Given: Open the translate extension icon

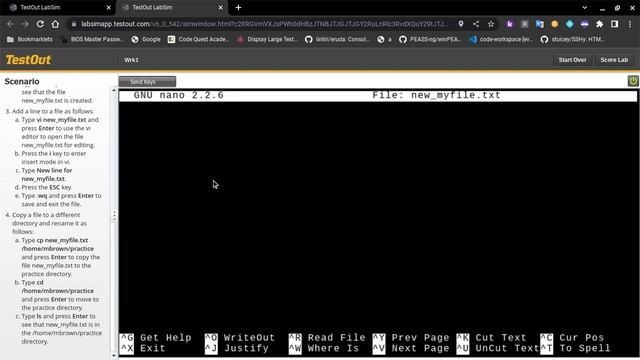Looking at the screenshot, I should [x=540, y=24].
